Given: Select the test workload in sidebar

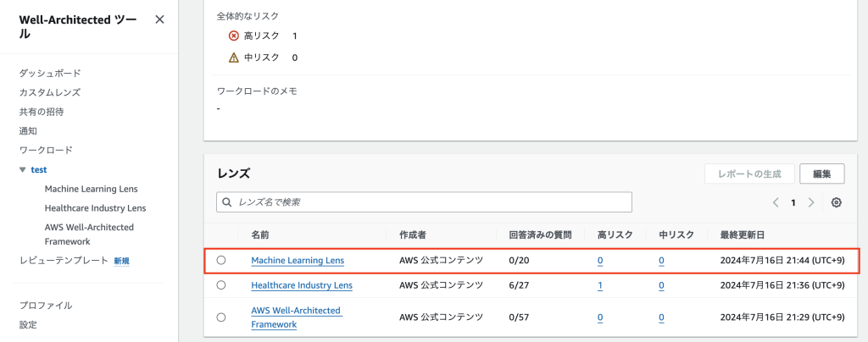Looking at the screenshot, I should point(39,170).
